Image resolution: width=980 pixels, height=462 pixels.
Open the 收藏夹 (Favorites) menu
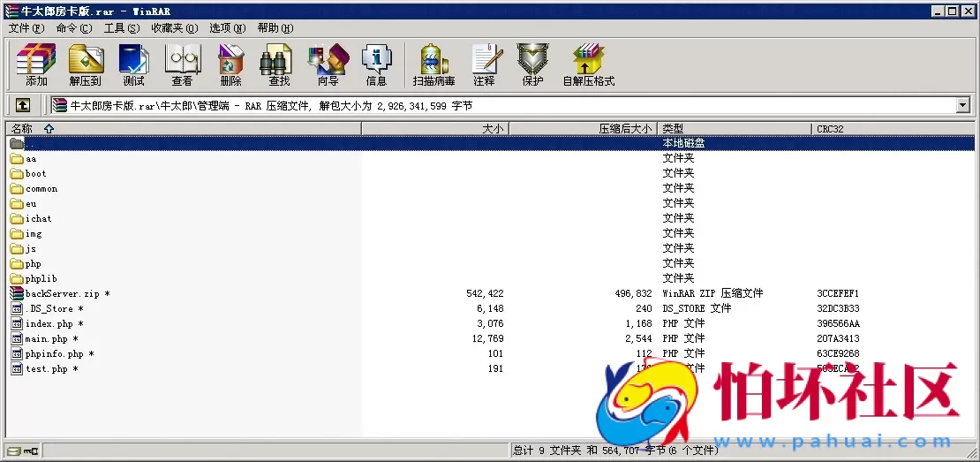[x=175, y=28]
